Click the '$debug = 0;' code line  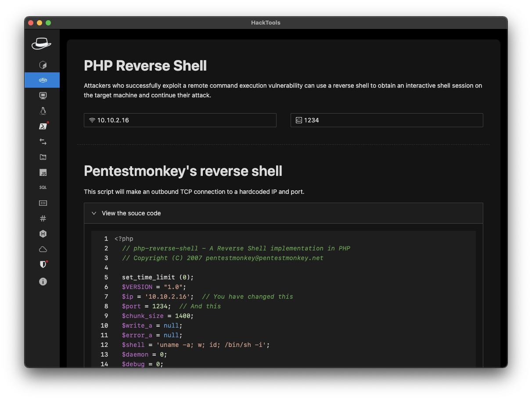[143, 364]
